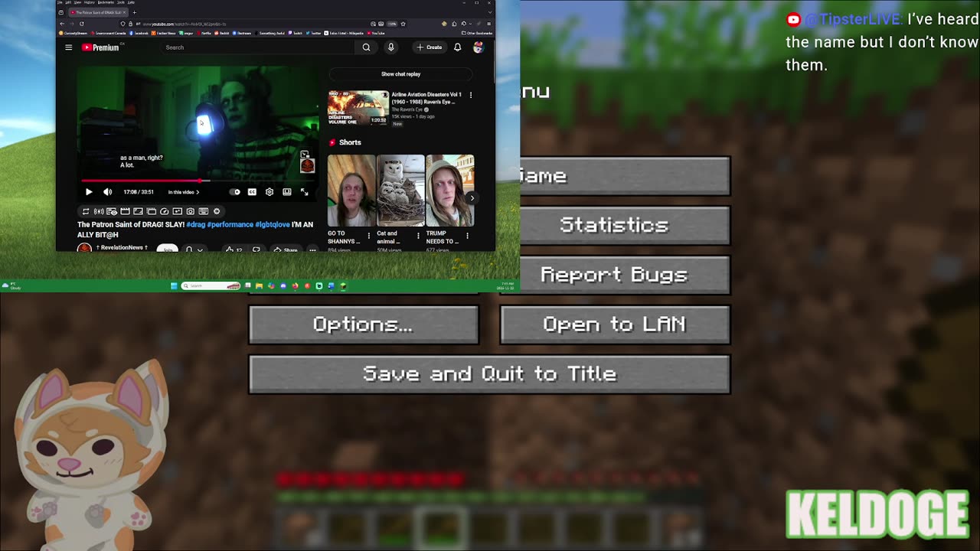Toggle closed captions CC button
The width and height of the screenshot is (980, 551).
[252, 192]
